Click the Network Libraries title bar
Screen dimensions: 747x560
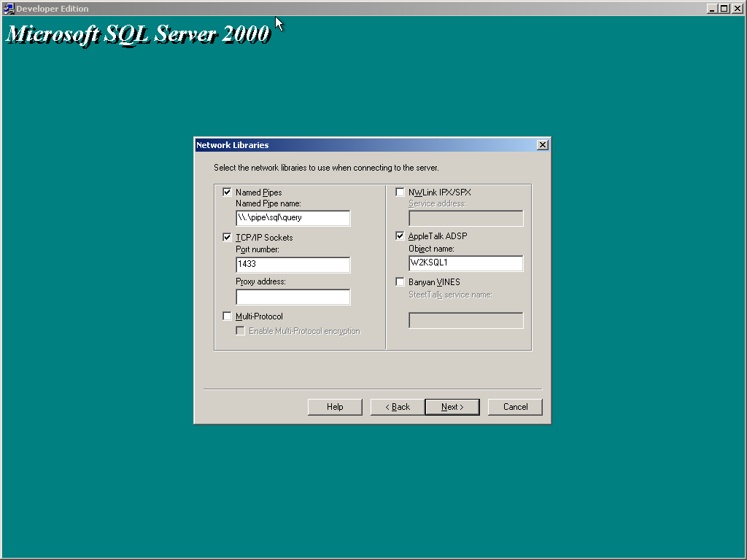click(x=366, y=145)
